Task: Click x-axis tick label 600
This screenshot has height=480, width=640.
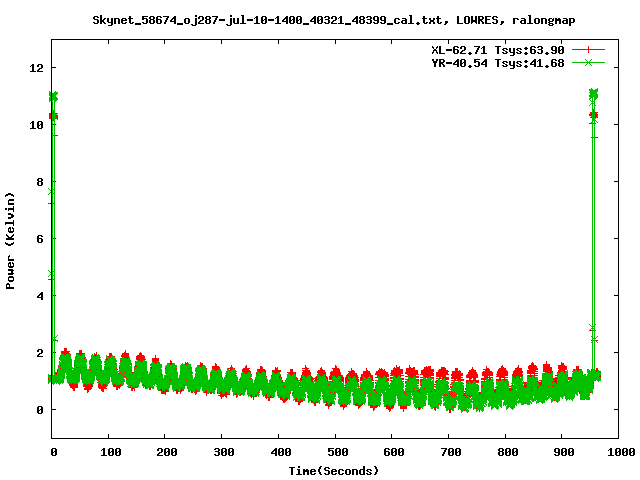Action: tap(394, 452)
